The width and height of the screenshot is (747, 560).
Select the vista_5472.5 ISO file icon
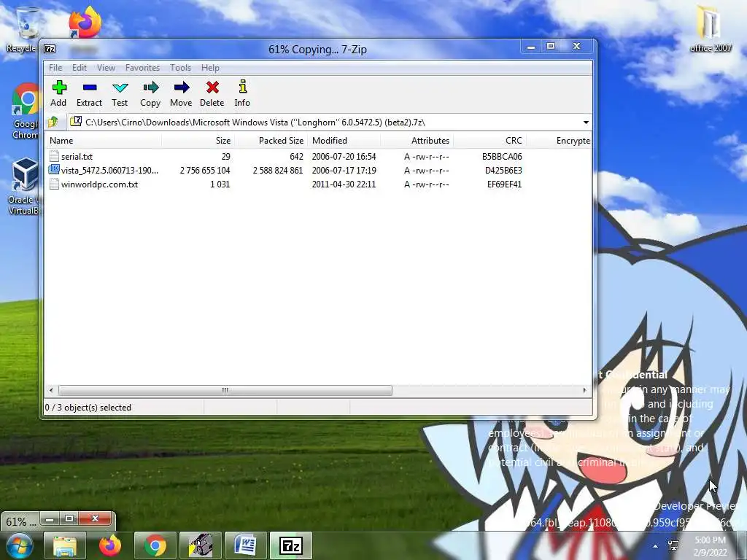pos(54,170)
